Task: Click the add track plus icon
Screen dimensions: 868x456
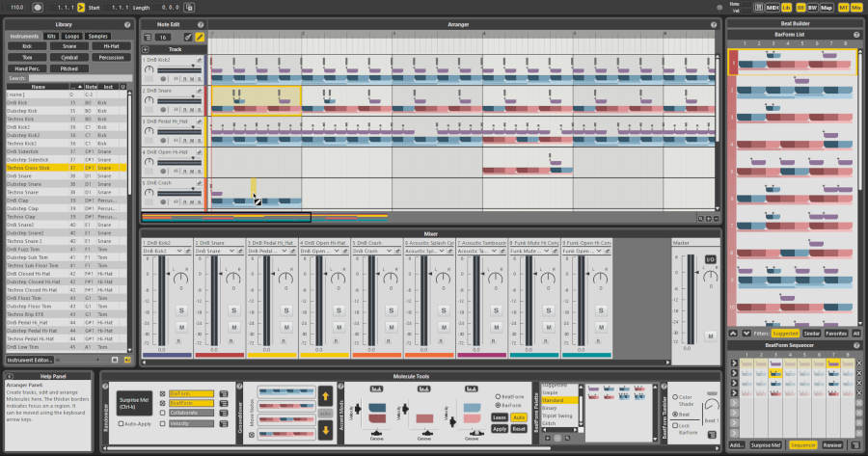Action: pos(146,50)
